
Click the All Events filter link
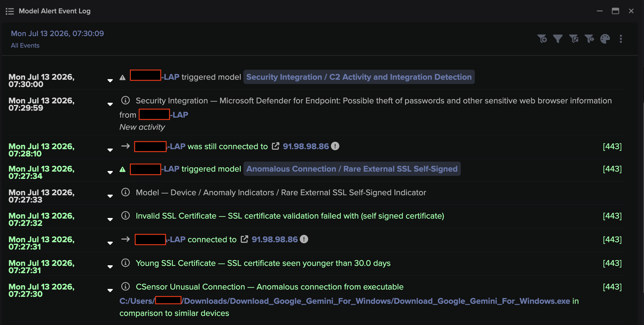[25, 45]
